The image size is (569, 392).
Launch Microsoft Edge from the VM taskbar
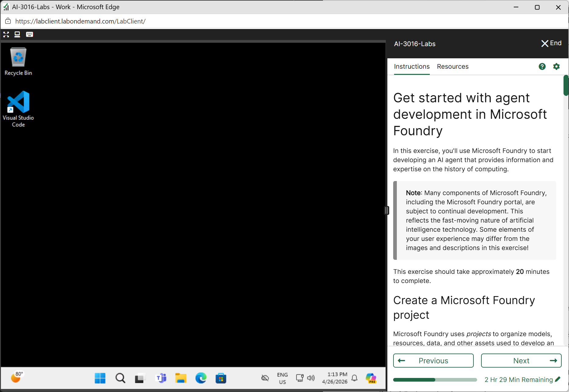tap(201, 378)
